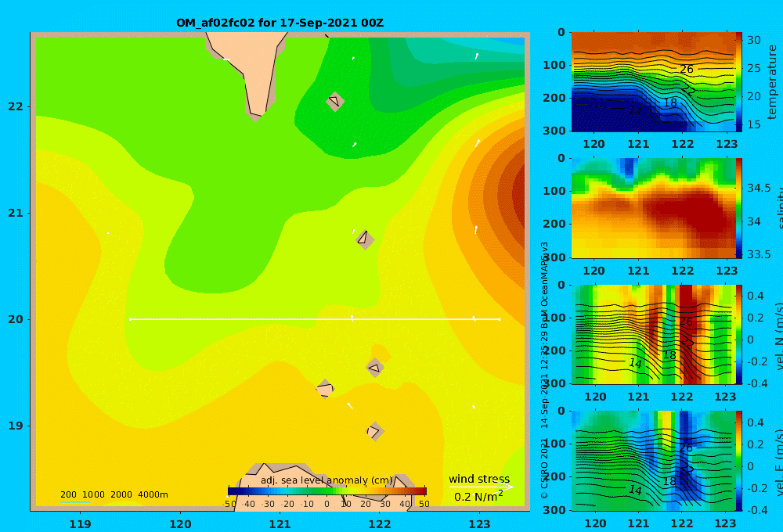Click the 'wind stress' label

pos(479,479)
